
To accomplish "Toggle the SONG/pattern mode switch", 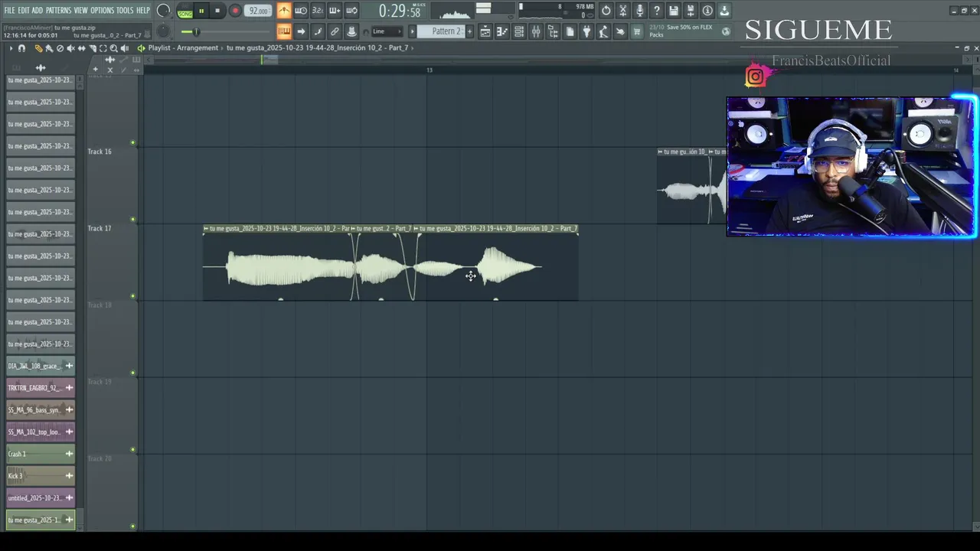I will (185, 11).
